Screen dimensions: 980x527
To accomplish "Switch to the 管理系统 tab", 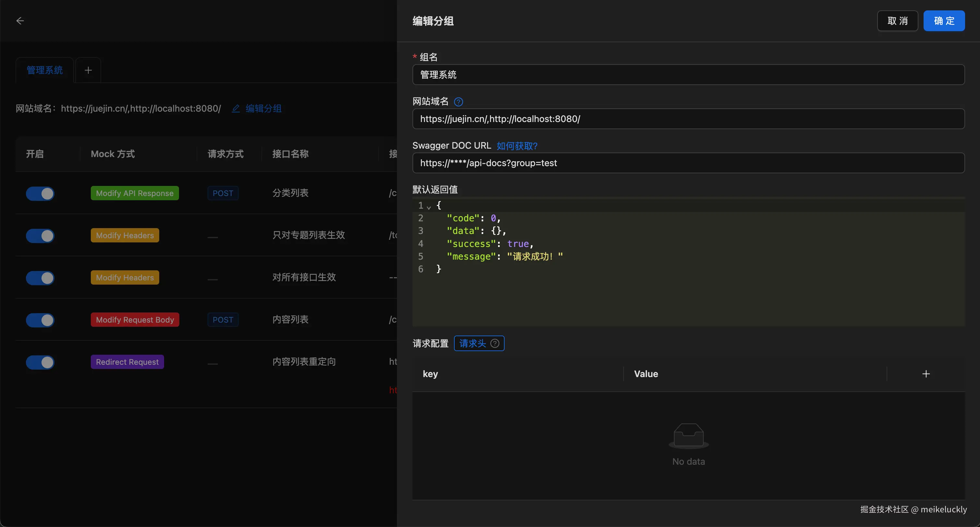I will [x=44, y=70].
